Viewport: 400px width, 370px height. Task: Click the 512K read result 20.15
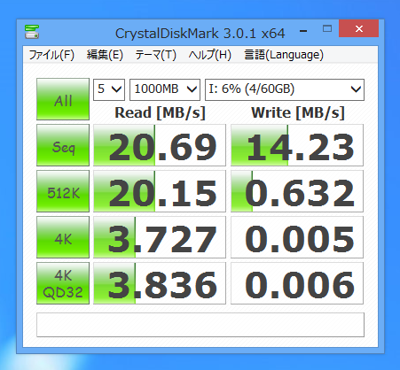tap(159, 191)
